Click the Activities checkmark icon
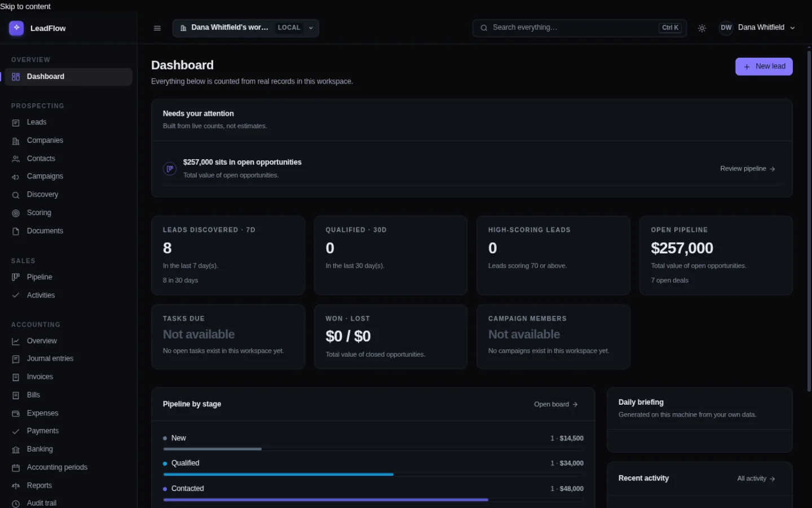 tap(16, 295)
